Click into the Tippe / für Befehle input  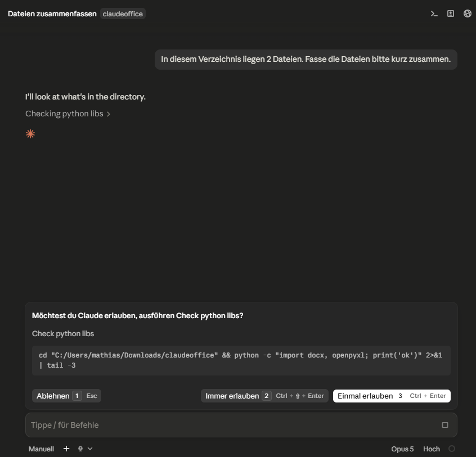[241, 425]
